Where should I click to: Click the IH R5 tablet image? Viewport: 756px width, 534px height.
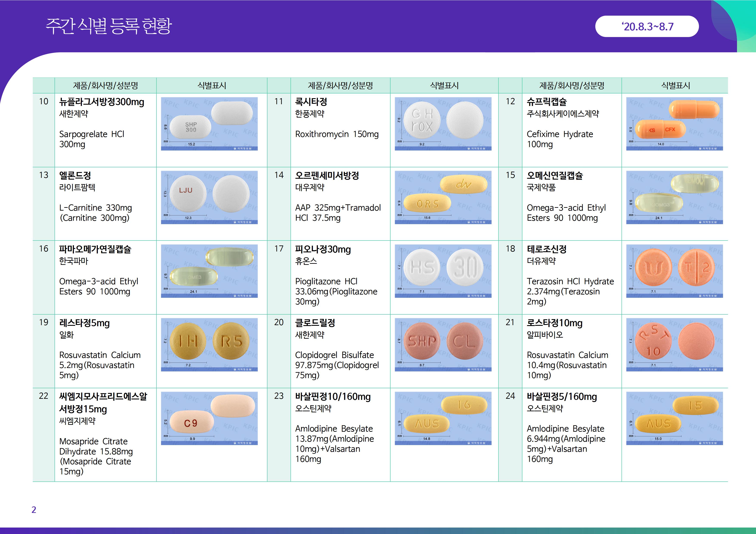pyautogui.click(x=209, y=345)
